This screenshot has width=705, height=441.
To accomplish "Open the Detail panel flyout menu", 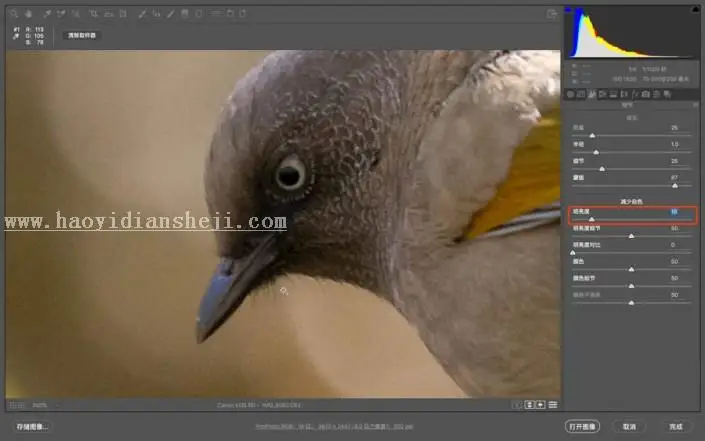I will pyautogui.click(x=696, y=105).
